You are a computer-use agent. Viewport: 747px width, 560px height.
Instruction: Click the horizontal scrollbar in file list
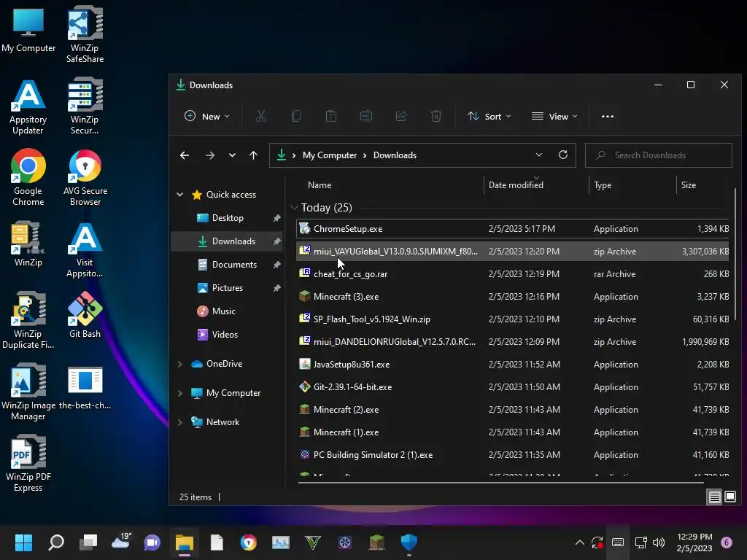[500, 483]
